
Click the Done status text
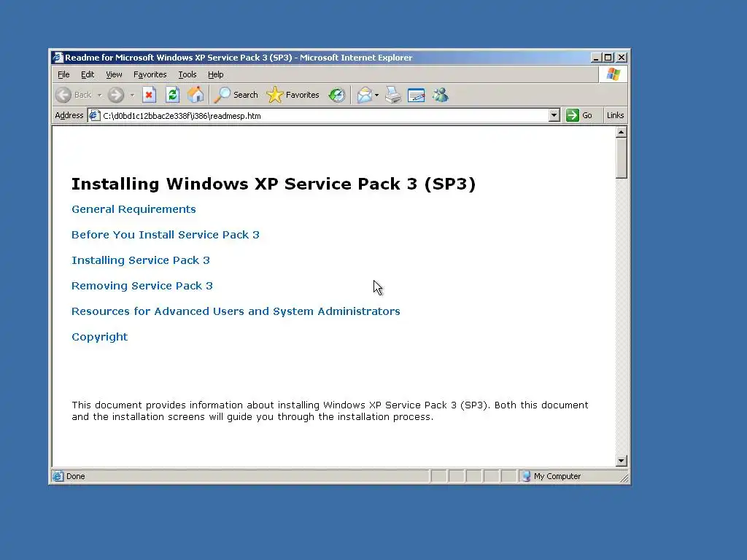tap(76, 476)
